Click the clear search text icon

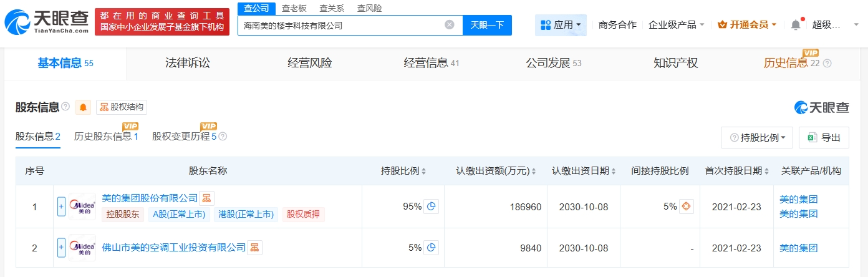click(449, 25)
